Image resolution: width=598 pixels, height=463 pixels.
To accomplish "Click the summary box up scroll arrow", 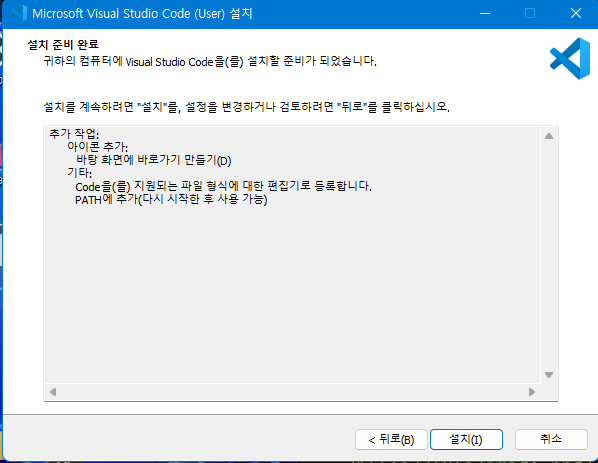I will click(549, 136).
